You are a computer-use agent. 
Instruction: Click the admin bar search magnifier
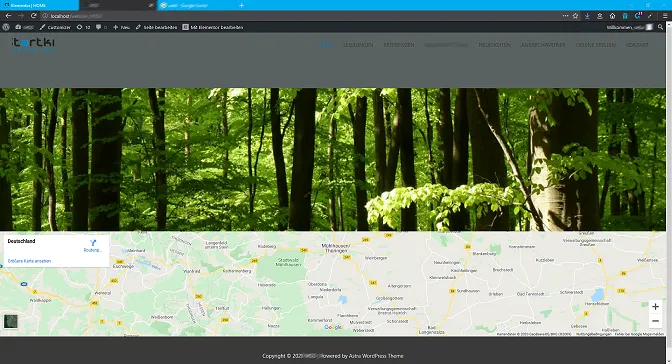point(660,27)
